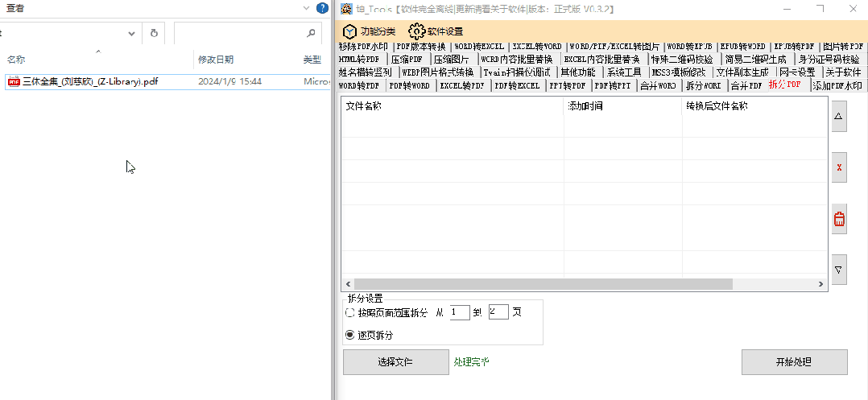Switch to the WORD转PDF tab

[359, 86]
